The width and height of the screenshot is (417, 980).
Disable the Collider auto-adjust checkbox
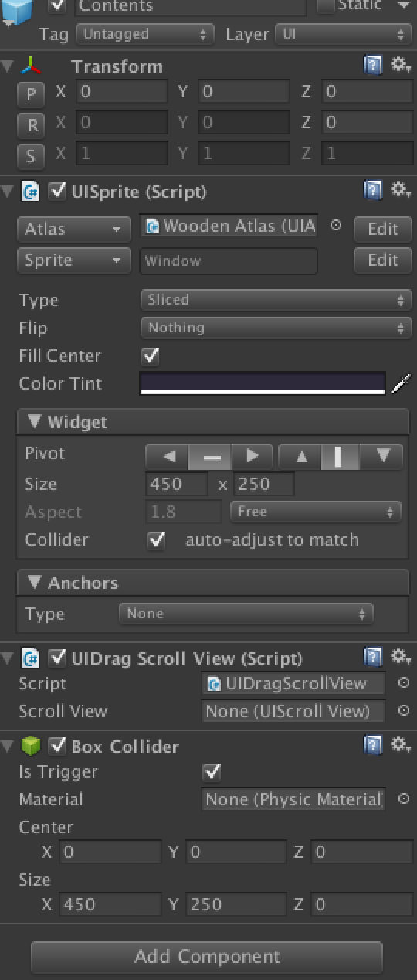click(x=157, y=539)
